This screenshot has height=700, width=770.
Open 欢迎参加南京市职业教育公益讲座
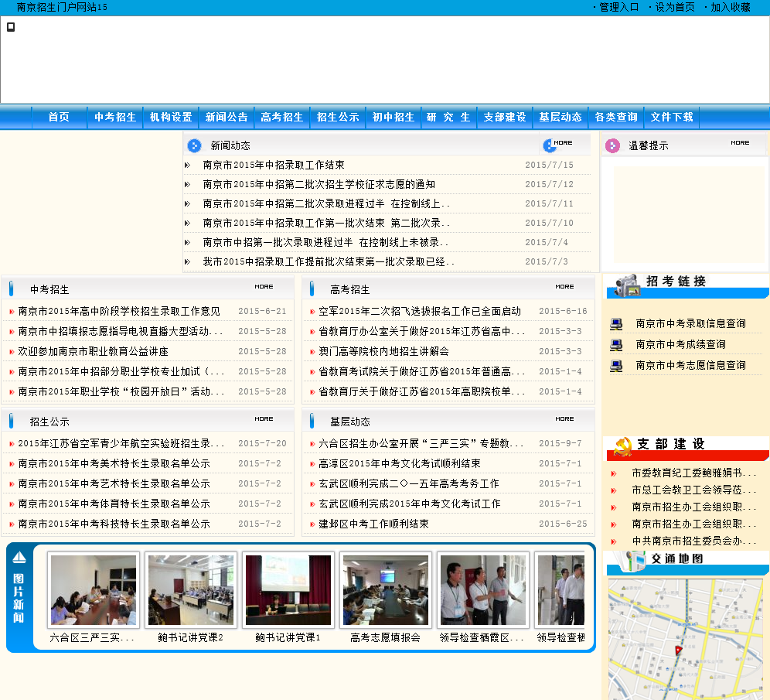94,351
